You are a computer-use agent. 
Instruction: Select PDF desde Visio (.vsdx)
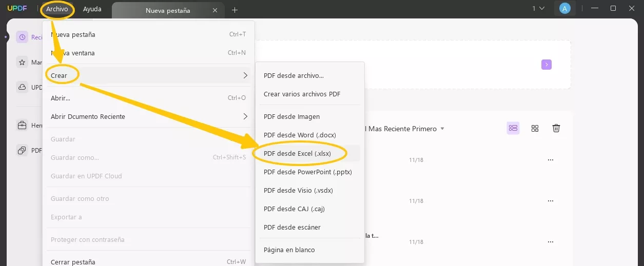(x=309, y=190)
